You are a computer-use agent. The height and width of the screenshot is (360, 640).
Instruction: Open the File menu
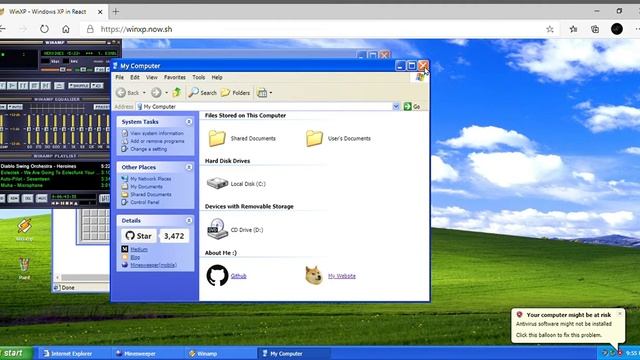(120, 77)
